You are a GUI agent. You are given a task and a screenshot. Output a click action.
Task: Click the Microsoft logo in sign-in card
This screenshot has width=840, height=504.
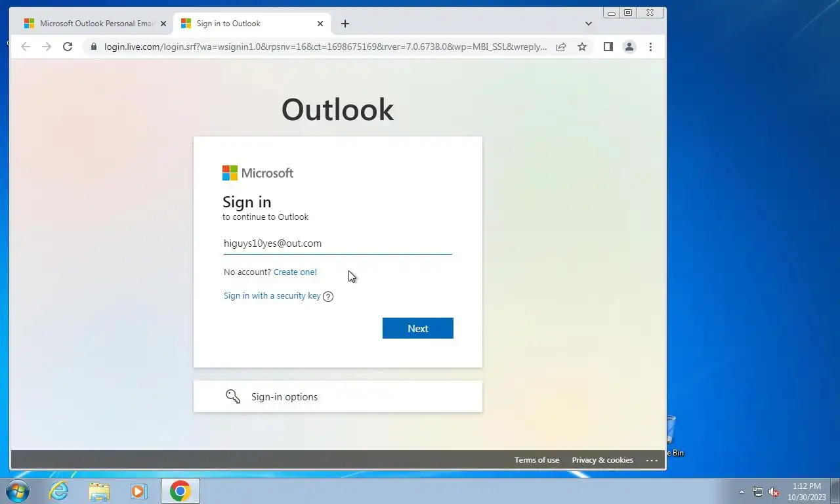tap(258, 173)
